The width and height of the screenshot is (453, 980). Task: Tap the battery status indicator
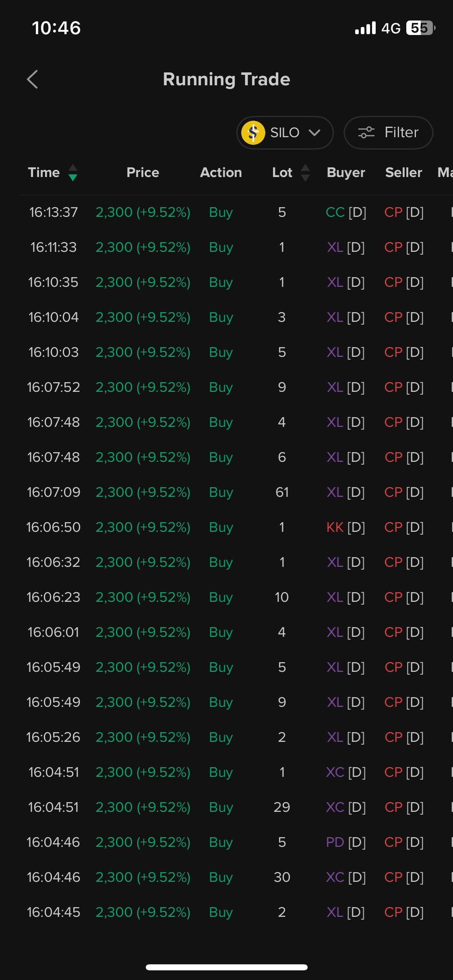pos(420,28)
